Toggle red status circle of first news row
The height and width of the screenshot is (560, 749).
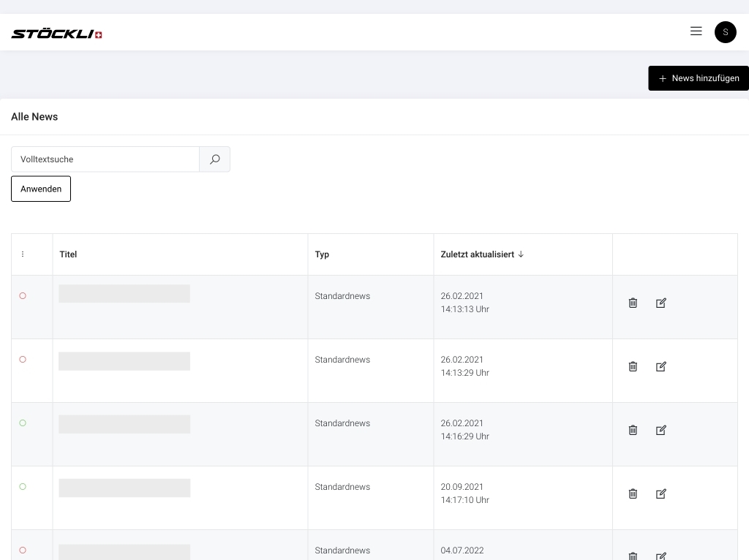23,296
